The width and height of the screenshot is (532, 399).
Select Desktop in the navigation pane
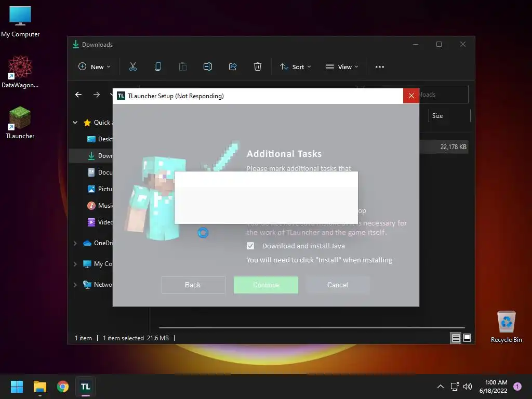(x=100, y=139)
